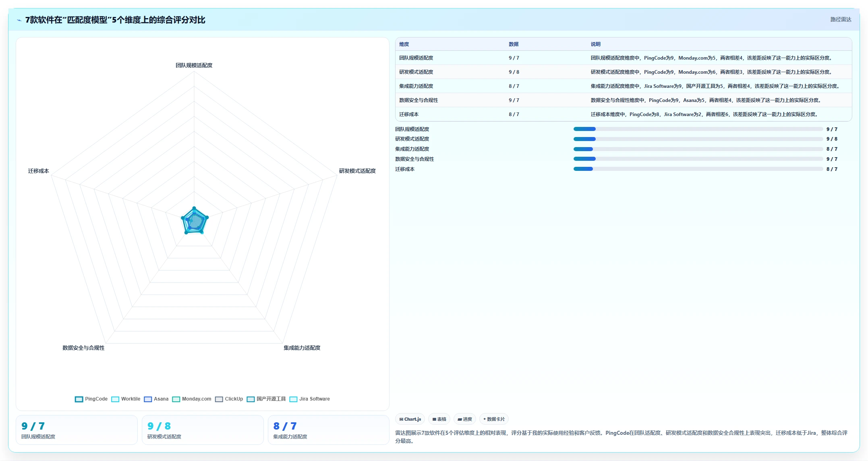
Task: Click the 说明 column header
Action: click(596, 44)
